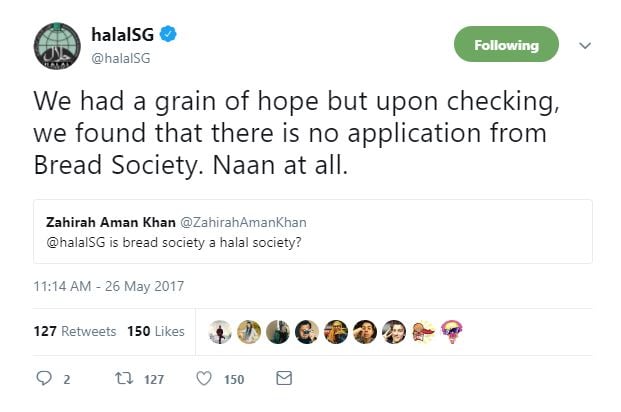Like the tweet with heart icon

click(204, 379)
